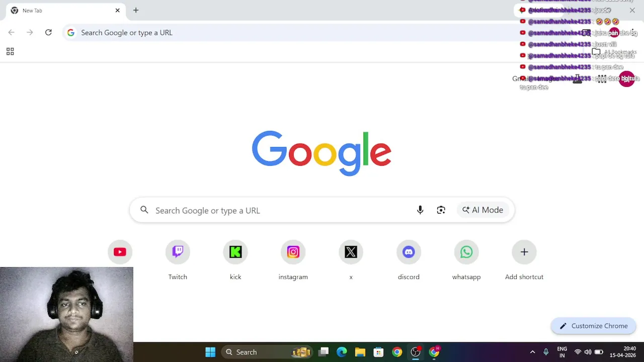This screenshot has width=644, height=362.
Task: Open the Google account avatar menu
Action: (627, 79)
